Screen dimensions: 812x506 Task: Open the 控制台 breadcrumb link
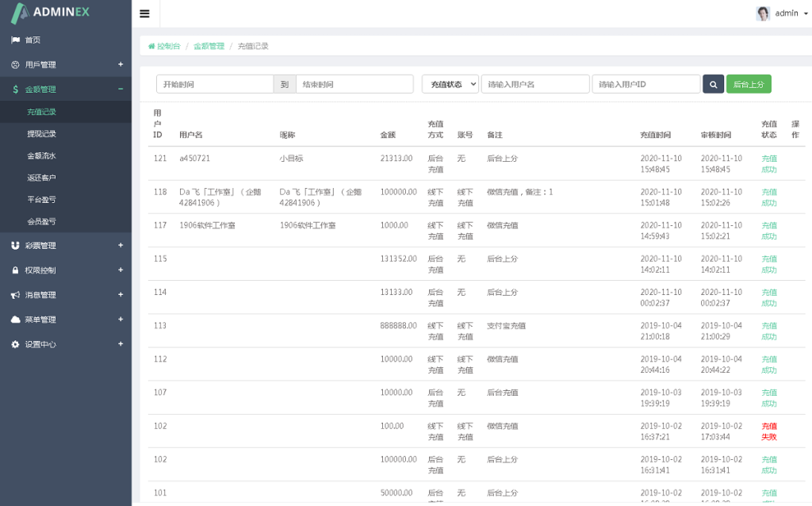click(x=166, y=46)
